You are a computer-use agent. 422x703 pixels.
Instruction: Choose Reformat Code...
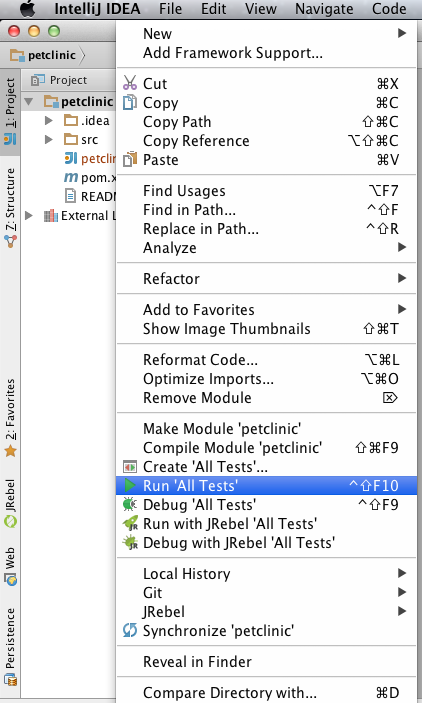[266, 360]
